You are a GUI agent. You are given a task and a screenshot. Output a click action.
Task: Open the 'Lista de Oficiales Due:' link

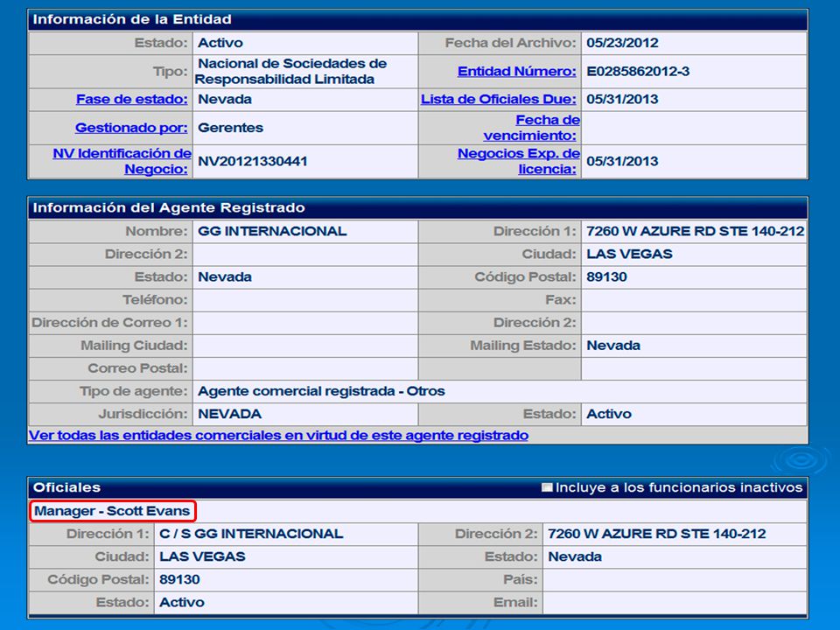[x=498, y=99]
